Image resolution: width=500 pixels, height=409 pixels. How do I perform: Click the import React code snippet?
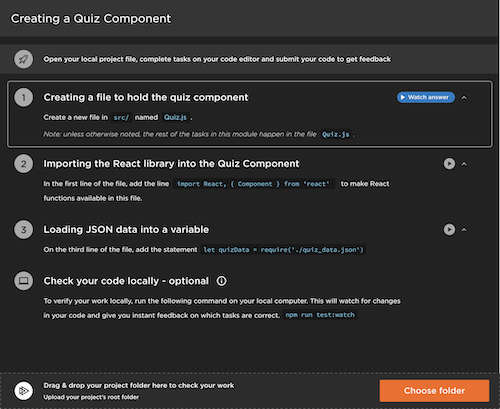[x=253, y=184]
